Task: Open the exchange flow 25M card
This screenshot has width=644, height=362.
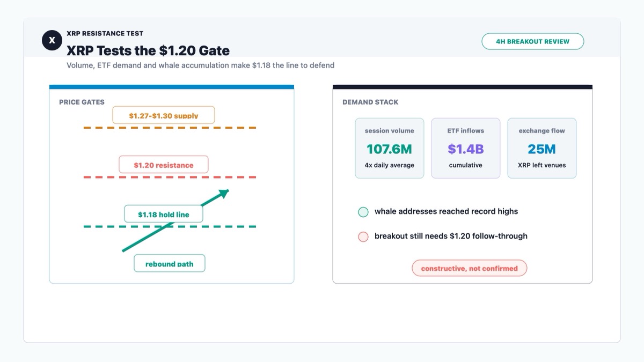Action: pos(542,148)
